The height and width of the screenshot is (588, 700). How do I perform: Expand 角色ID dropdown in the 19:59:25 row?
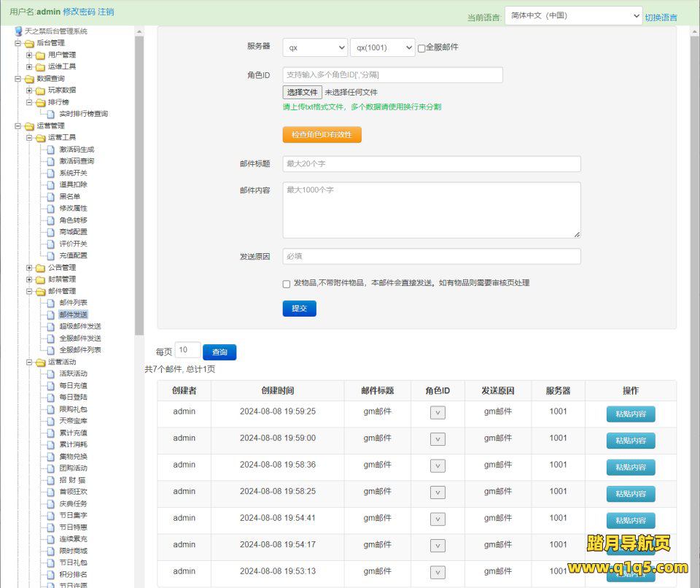coord(437,414)
